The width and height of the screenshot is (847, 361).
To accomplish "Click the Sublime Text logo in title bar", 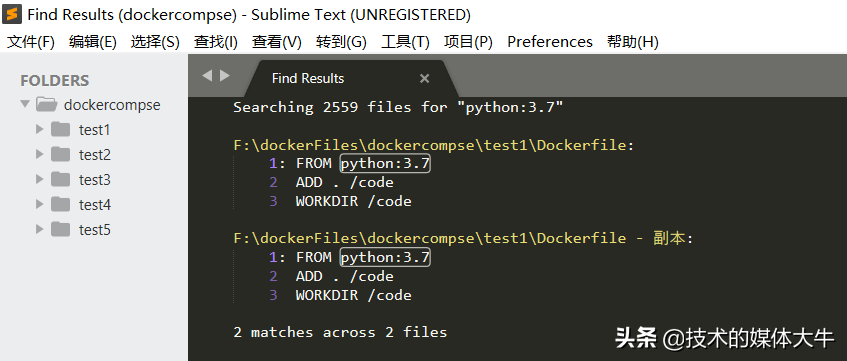I will (x=11, y=14).
